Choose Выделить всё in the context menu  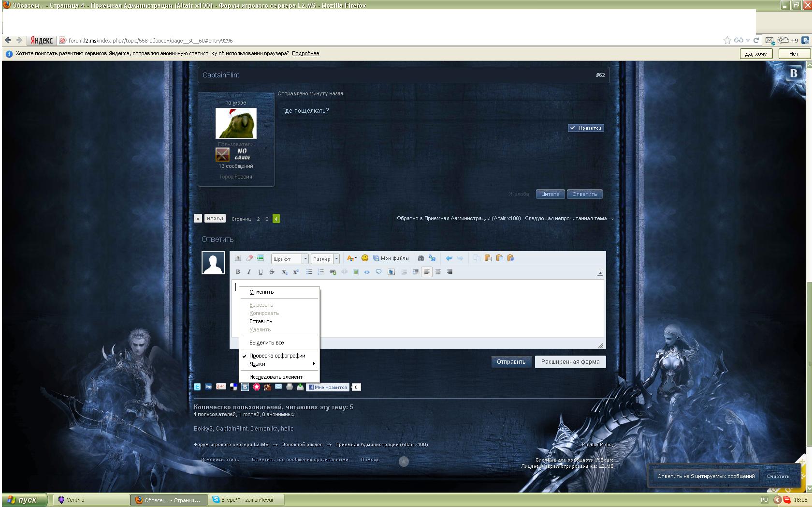tap(279, 343)
